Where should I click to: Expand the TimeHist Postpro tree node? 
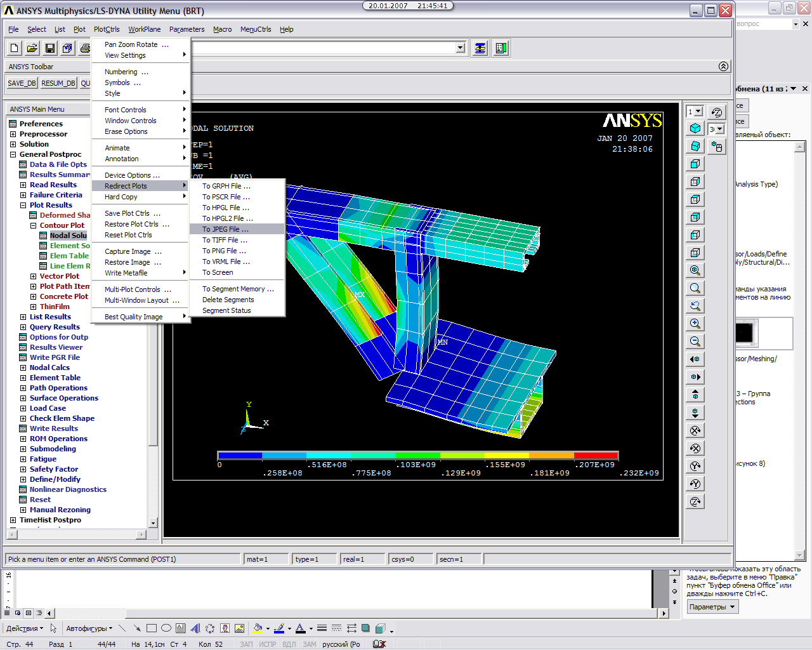pos(13,520)
